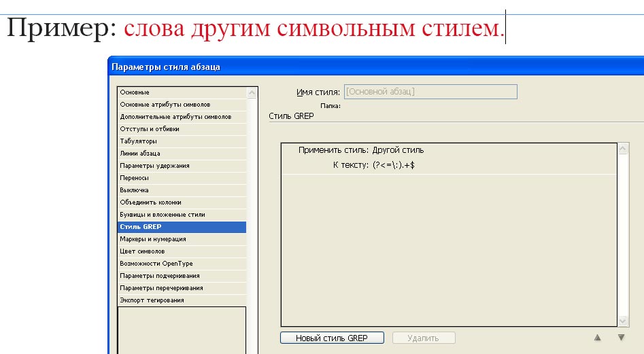
Task: Select Основные атрибуты символов category
Action: click(182, 105)
